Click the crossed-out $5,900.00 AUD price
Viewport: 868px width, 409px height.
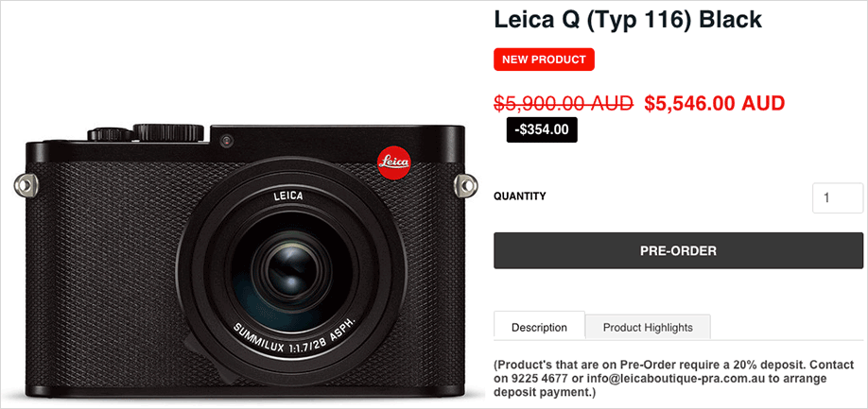(x=564, y=103)
